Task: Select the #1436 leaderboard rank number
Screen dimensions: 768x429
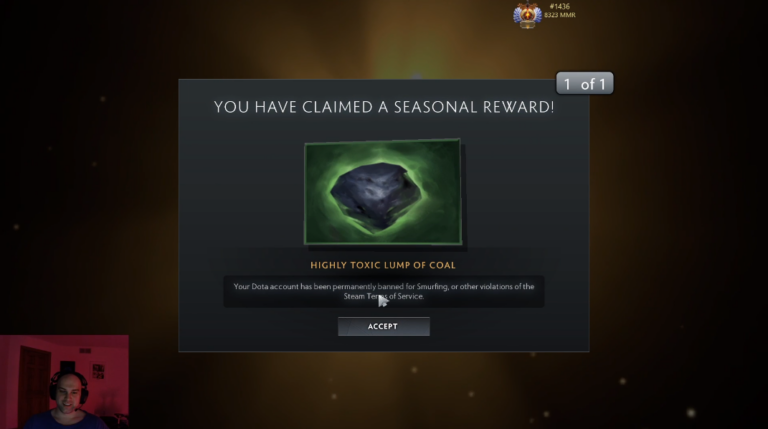Action: pos(559,6)
